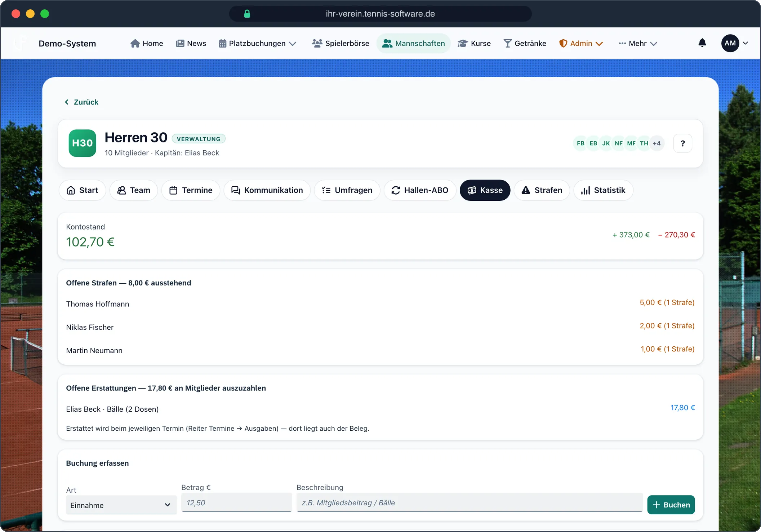Expand the Platzbuchungen menu
This screenshot has height=532, width=761.
(258, 43)
